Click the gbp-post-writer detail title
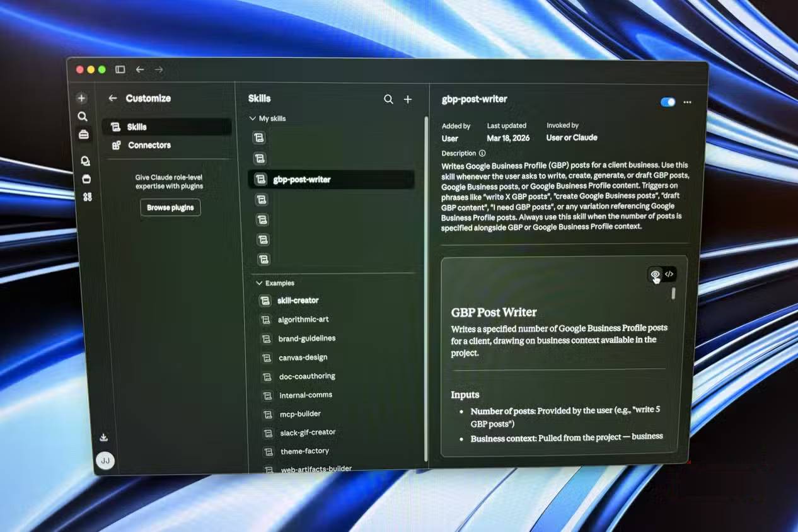The image size is (798, 532). tap(474, 99)
